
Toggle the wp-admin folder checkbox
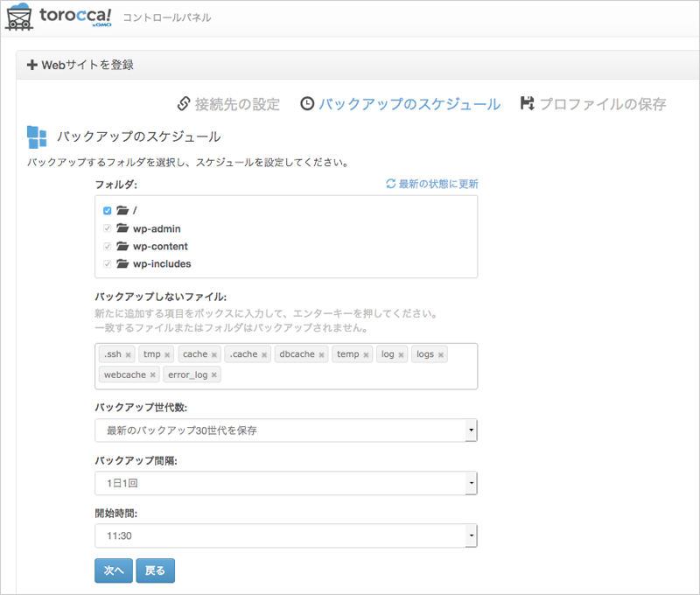click(107, 228)
